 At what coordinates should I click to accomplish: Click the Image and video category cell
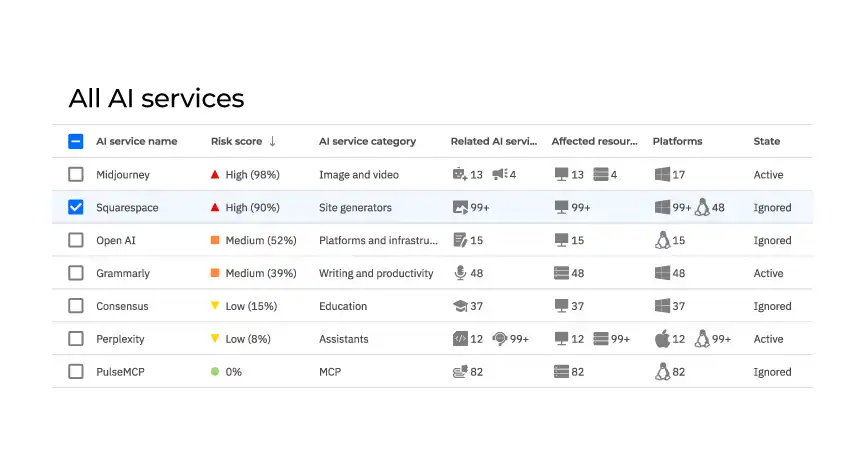point(359,175)
